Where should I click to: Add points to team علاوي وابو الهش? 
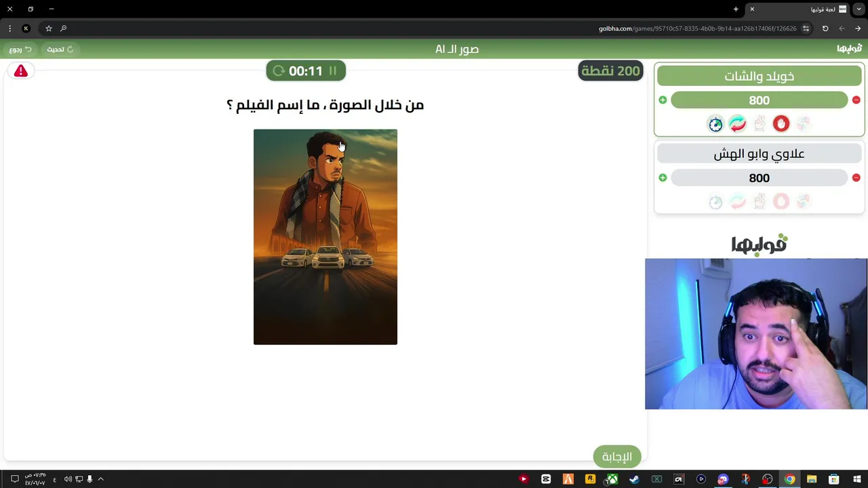pyautogui.click(x=663, y=178)
